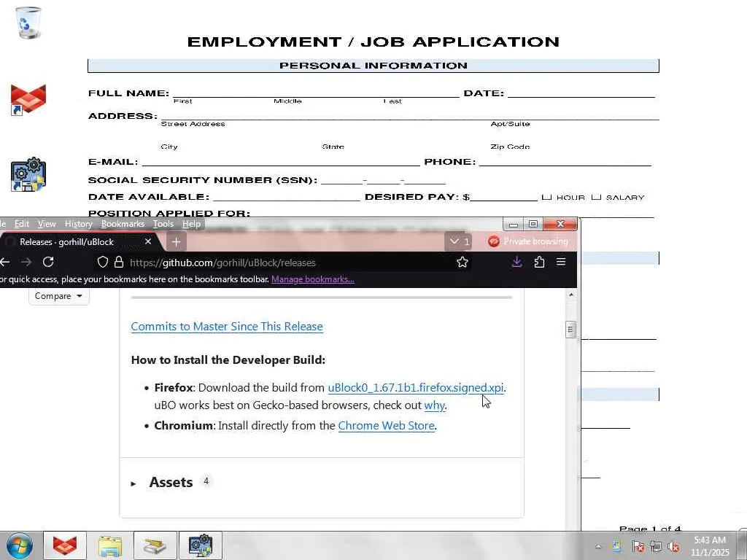Click the DATE AVAILABLE field line
747x560 pixels.
[x=287, y=198]
